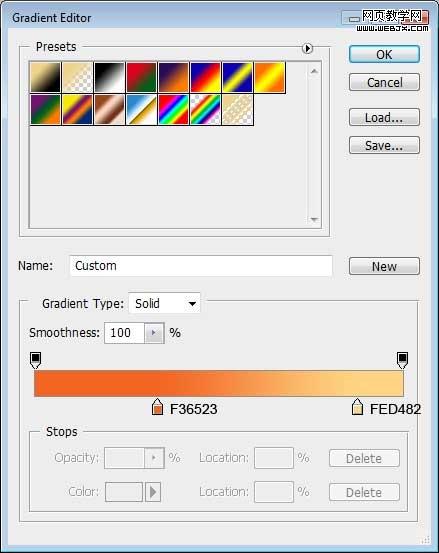This screenshot has height=553, width=439.
Task: Select the F36523 orange color stop
Action: (157, 407)
